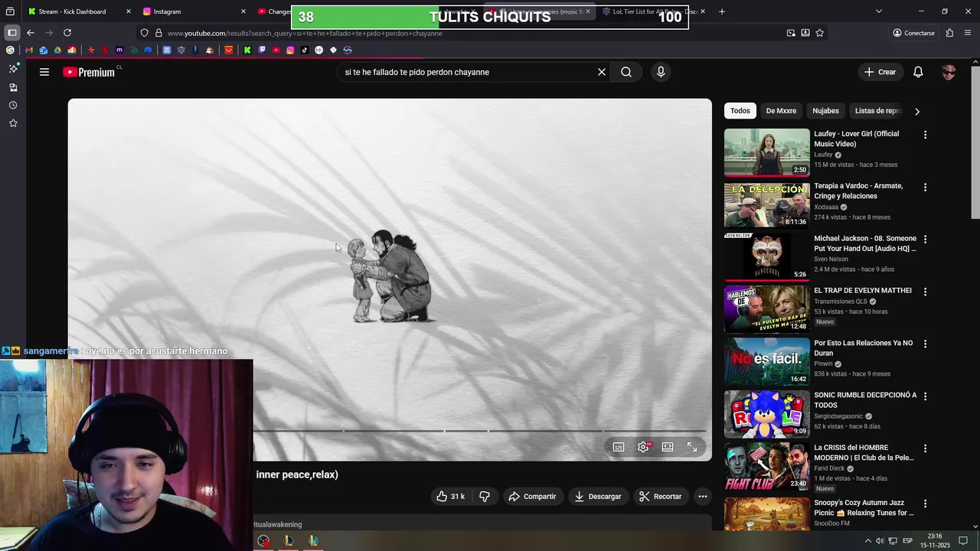The height and width of the screenshot is (551, 980).
Task: Enter fullscreen on the video player
Action: tap(692, 447)
